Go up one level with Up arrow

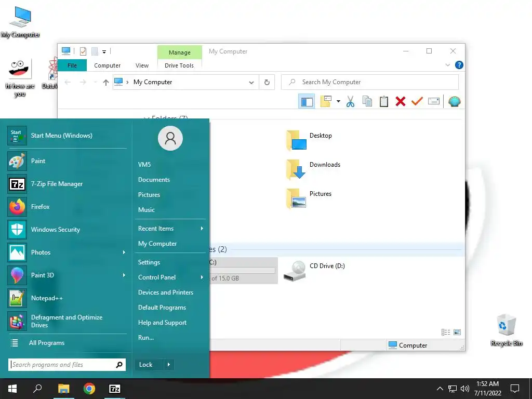[106, 82]
